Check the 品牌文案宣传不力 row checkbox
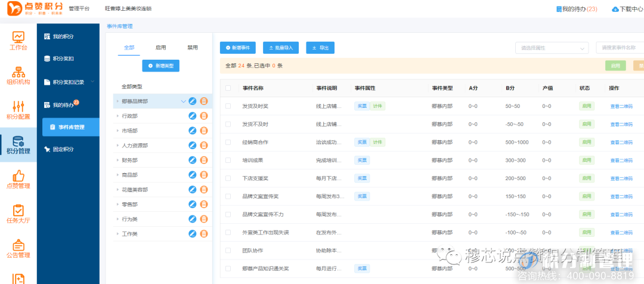This screenshot has width=644, height=284. (x=228, y=215)
